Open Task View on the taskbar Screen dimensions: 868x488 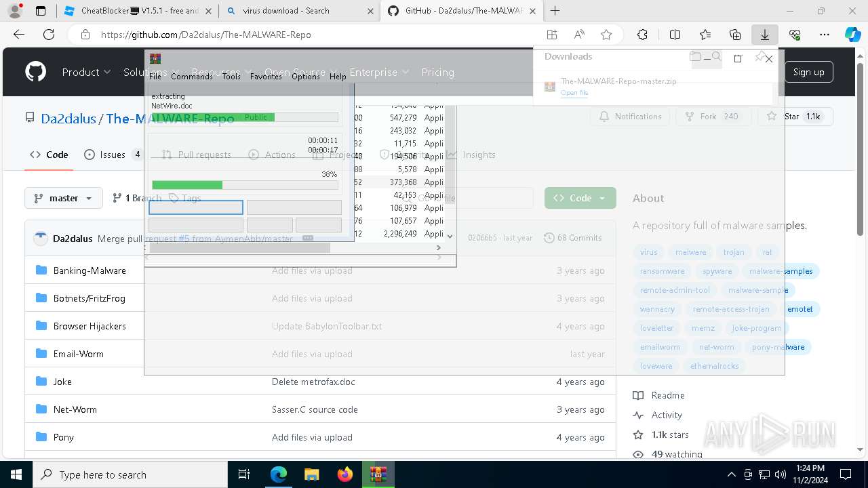(244, 474)
